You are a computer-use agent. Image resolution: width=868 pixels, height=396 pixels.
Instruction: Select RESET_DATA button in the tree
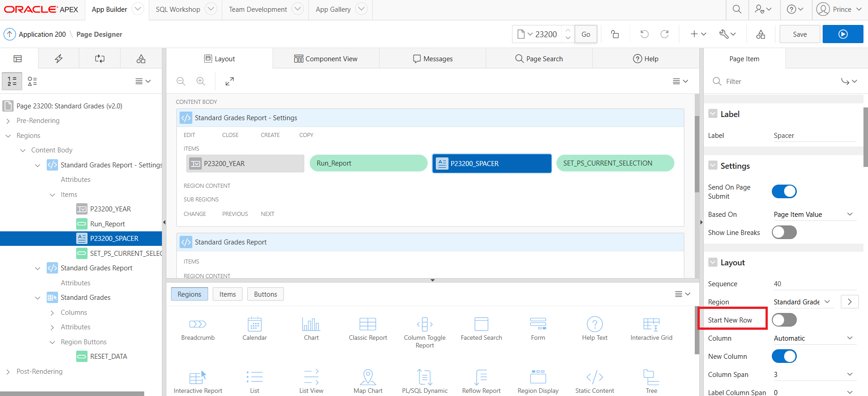coord(108,357)
